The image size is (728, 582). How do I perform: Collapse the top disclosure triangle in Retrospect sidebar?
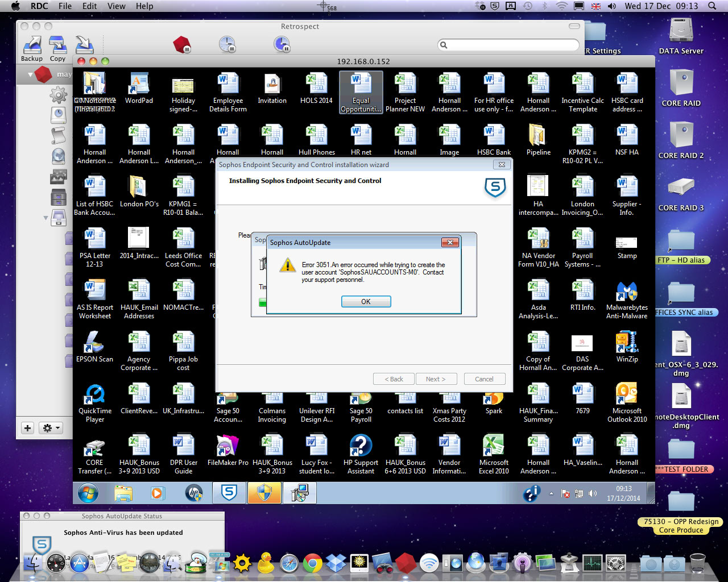tap(31, 74)
